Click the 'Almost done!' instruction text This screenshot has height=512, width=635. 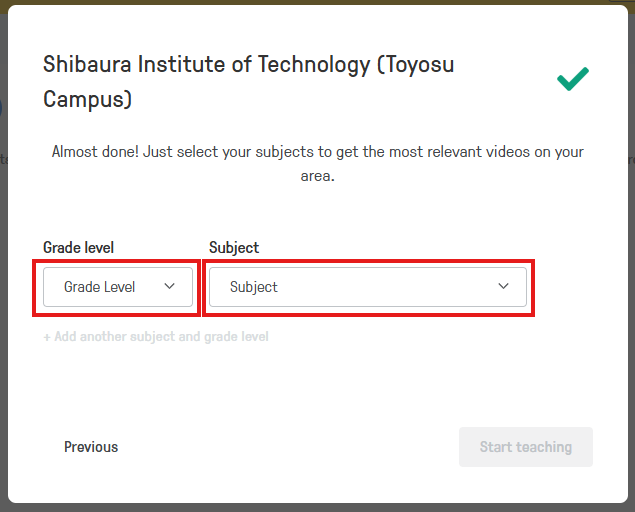point(318,164)
